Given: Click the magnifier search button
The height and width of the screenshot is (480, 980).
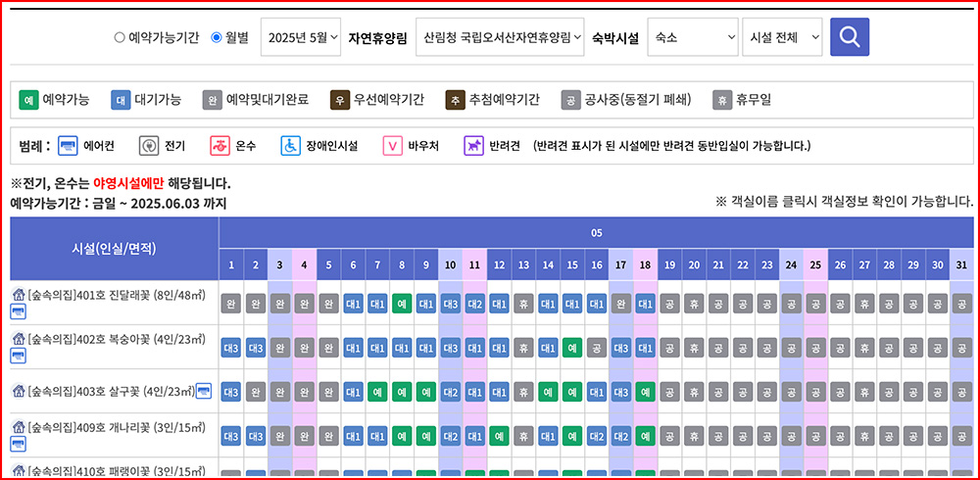Looking at the screenshot, I should pos(850,37).
